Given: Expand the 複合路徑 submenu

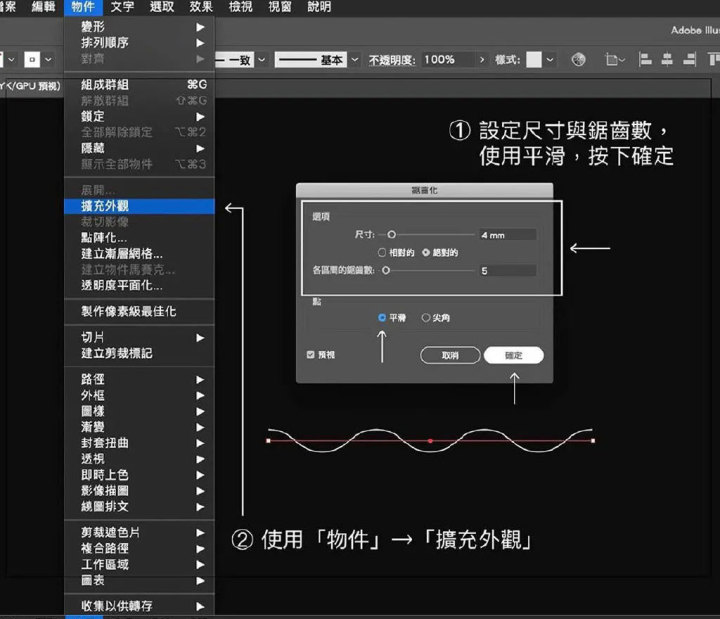Looking at the screenshot, I should click(x=140, y=548).
